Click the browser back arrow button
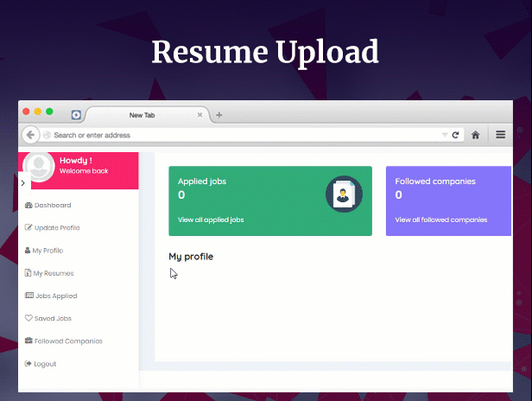The width and height of the screenshot is (532, 401). point(30,135)
